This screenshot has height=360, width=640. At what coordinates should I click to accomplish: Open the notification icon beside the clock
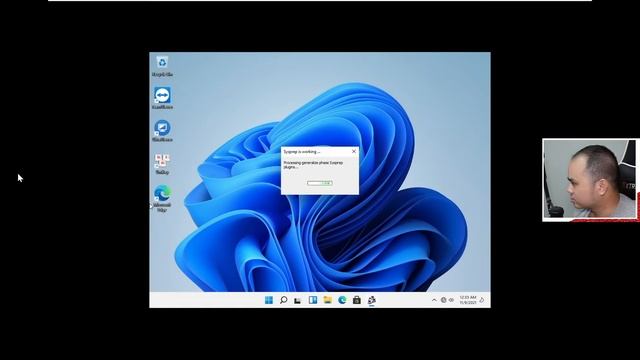[x=482, y=300]
